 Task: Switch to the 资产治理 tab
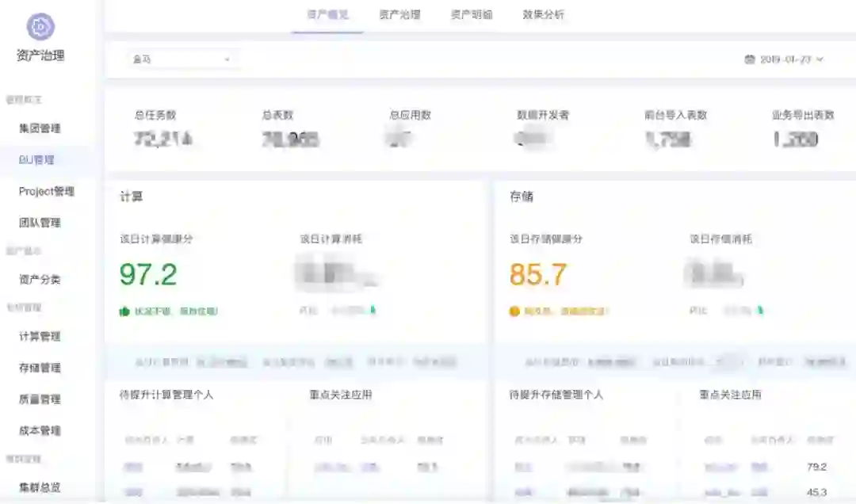[399, 15]
